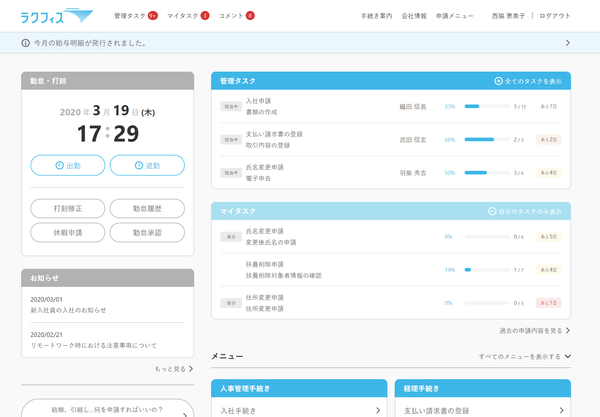The height and width of the screenshot is (417, 600).
Task: Click the 管理タスク red notification badge
Action: tap(152, 16)
